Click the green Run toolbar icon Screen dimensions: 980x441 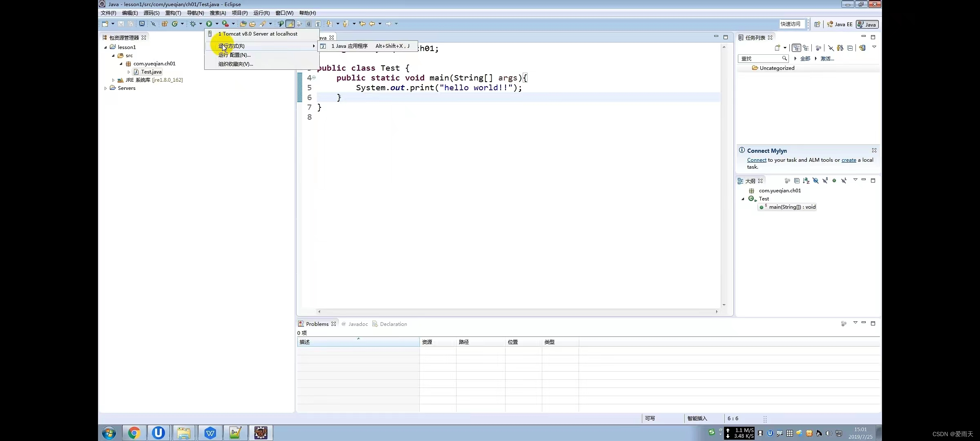pos(209,24)
